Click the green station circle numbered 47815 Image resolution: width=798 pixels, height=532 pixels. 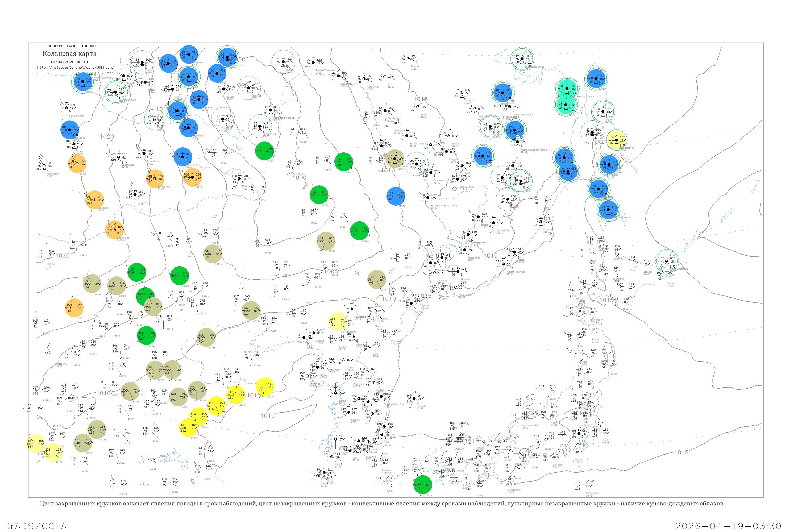pos(422,485)
